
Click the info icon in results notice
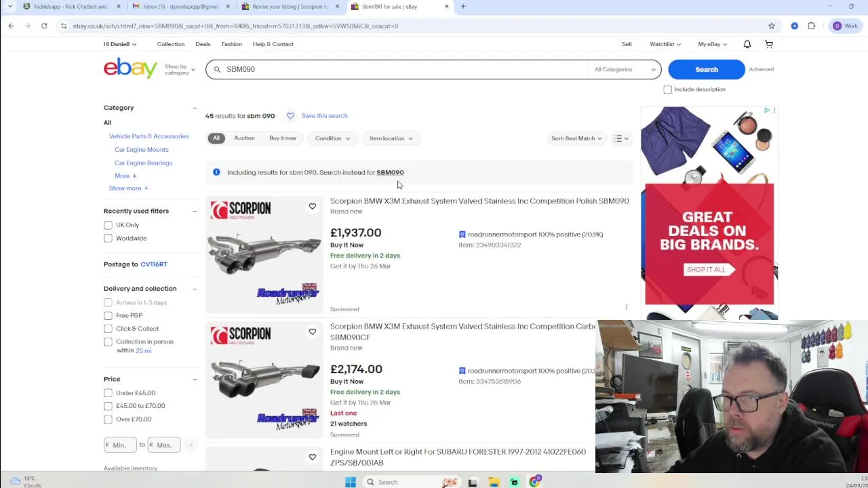(x=216, y=172)
